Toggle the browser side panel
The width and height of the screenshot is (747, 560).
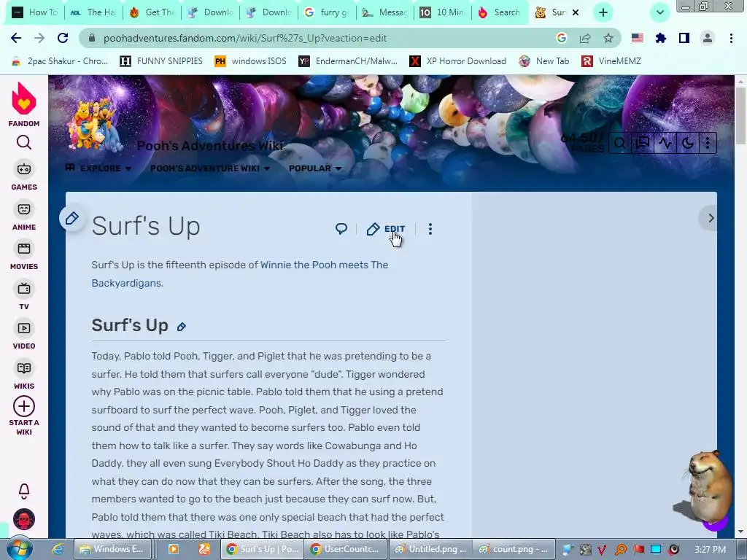pyautogui.click(x=684, y=38)
